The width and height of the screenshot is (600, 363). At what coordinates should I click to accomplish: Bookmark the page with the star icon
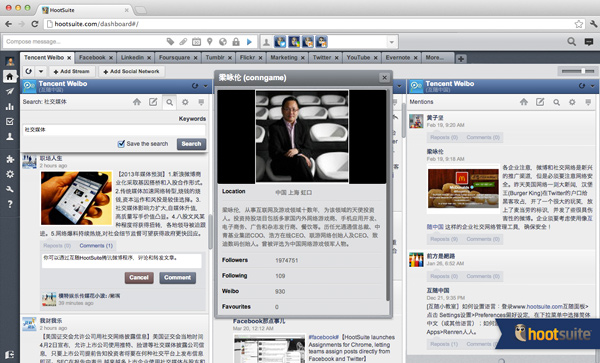pos(579,24)
